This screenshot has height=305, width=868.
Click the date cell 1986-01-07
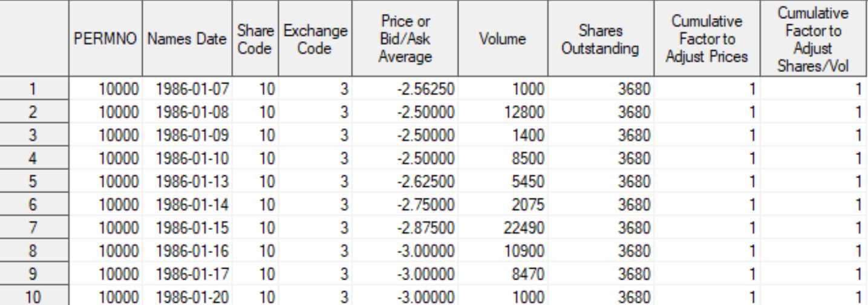[187, 90]
